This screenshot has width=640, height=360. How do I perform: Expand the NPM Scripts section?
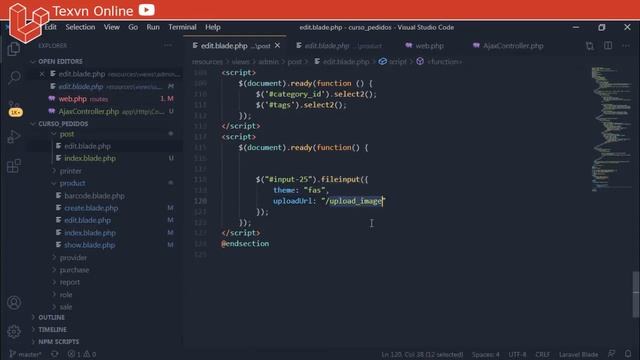tap(59, 342)
